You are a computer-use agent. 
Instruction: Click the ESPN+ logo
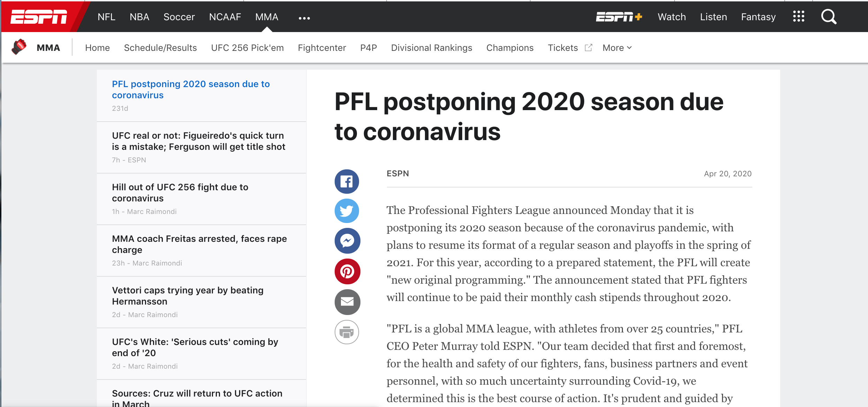(x=619, y=17)
